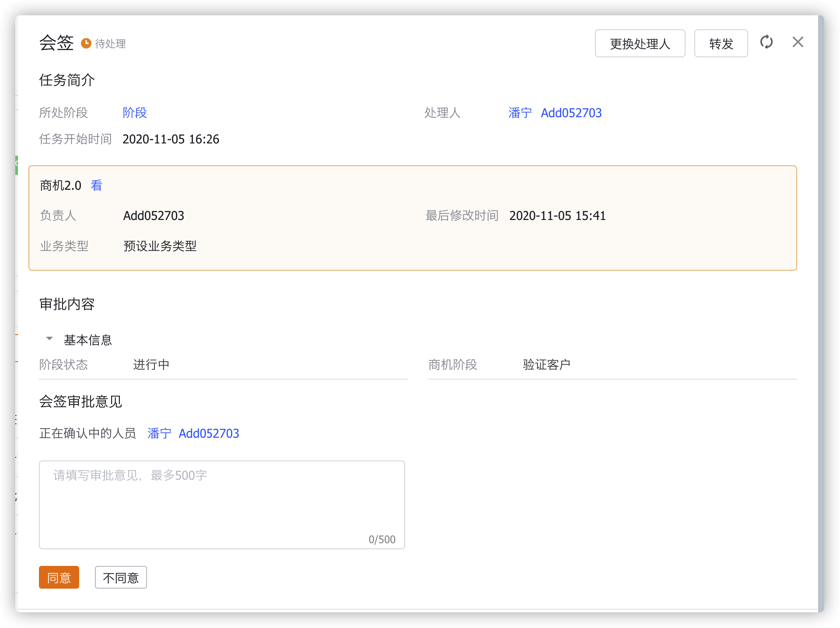Image resolution: width=840 pixels, height=628 pixels.
Task: Click the approval opinion text area
Action: [222, 505]
